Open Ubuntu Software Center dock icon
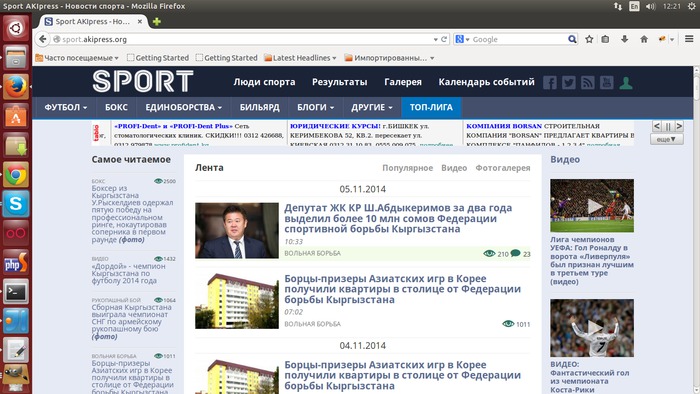 16,116
